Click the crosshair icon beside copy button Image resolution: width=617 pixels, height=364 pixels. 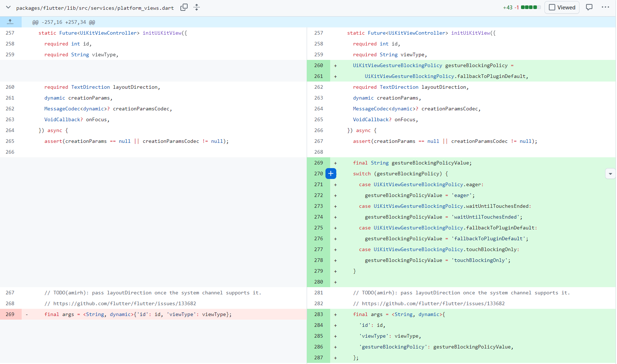coord(197,7)
